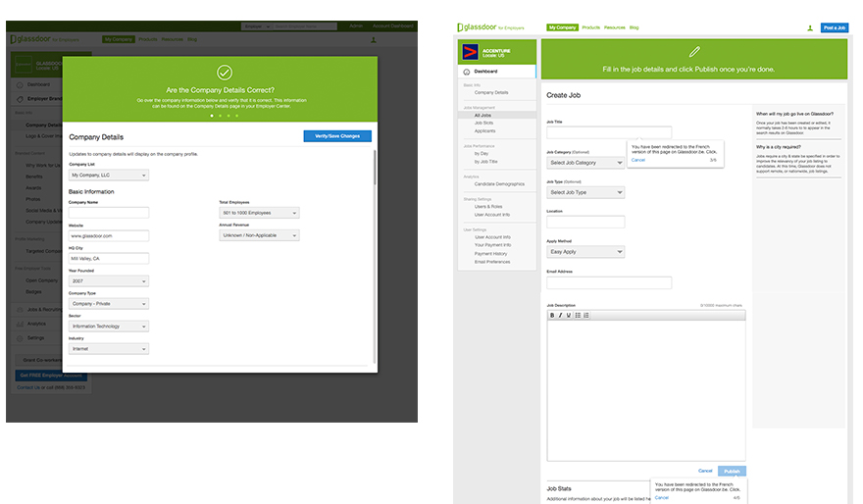Screen dimensions: 863x504
Task: Click the Dashboard icon in the right sidebar
Action: click(x=466, y=72)
